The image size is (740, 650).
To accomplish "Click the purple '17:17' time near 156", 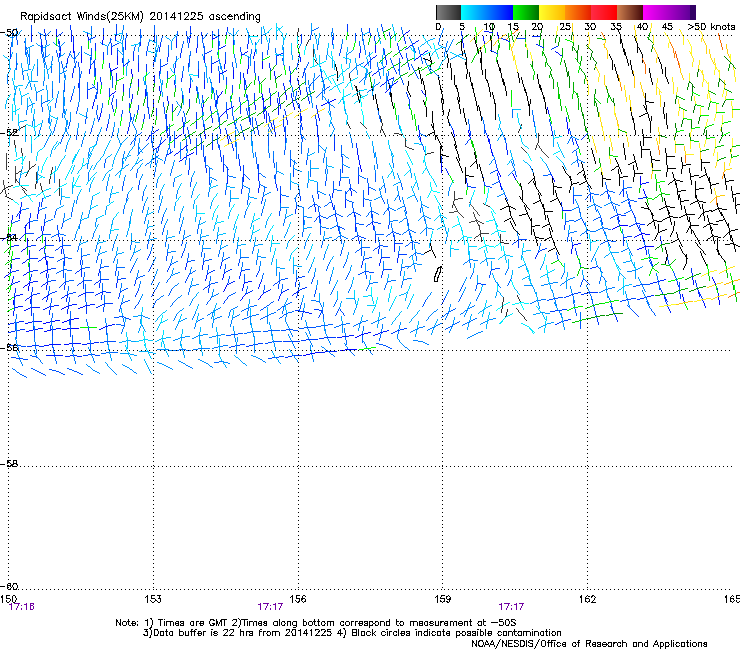I will point(270,607).
